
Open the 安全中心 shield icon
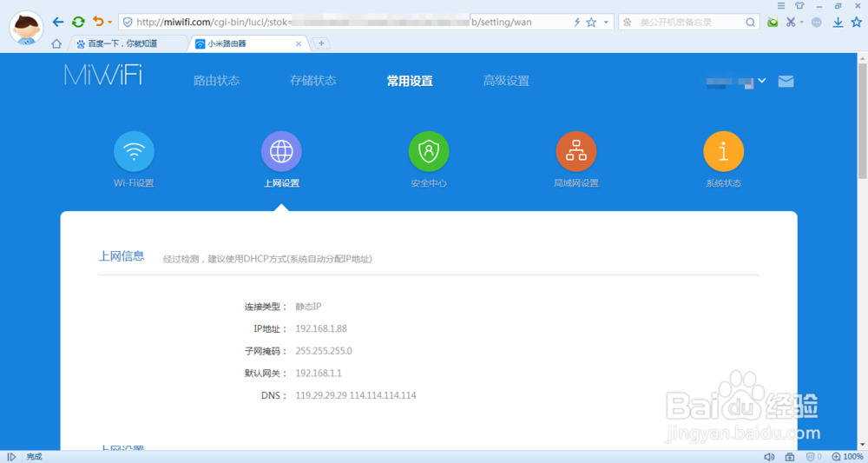tap(429, 151)
